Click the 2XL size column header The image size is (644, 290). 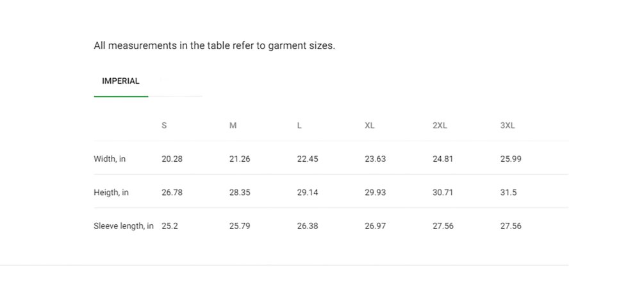tap(440, 125)
